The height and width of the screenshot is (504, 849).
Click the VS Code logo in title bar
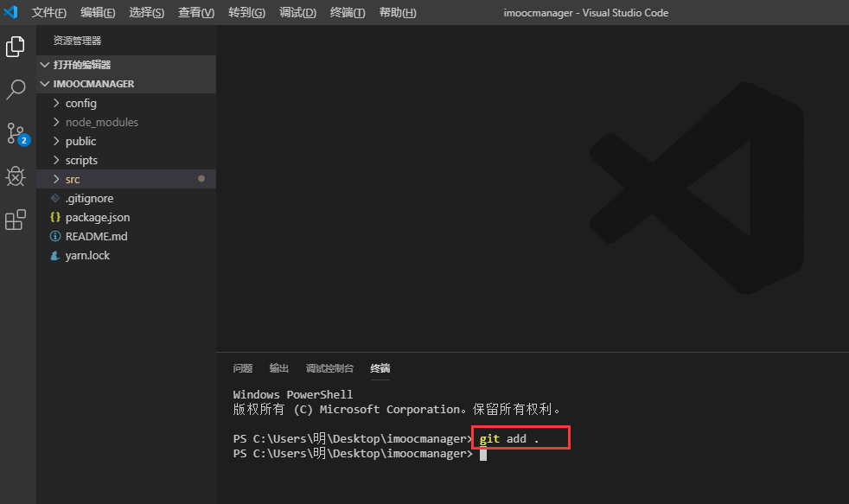(11, 12)
